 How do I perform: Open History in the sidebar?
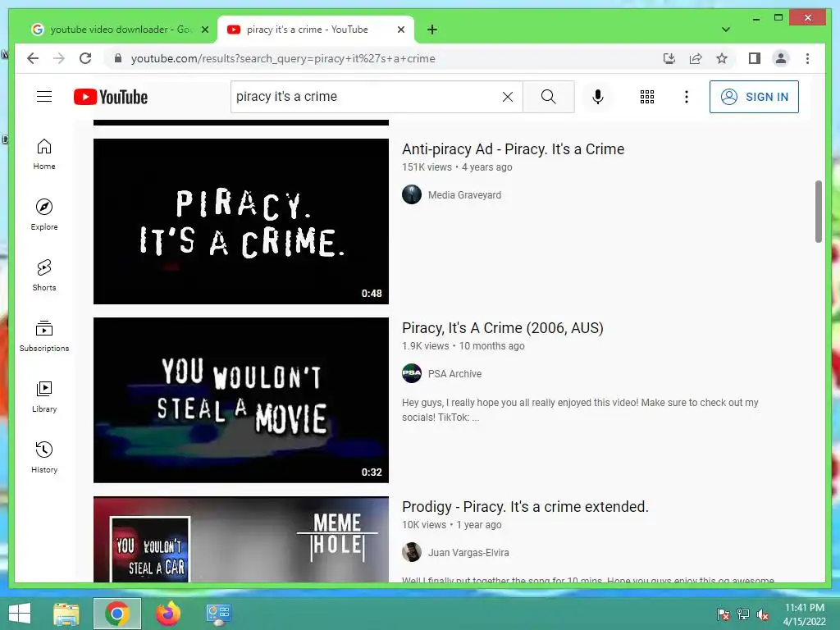(44, 457)
